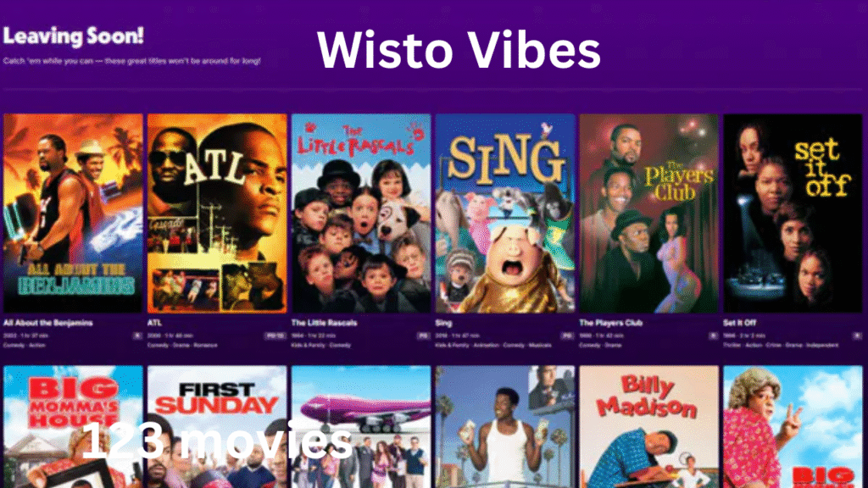Open the All About the Benjamins poster
The image size is (868, 488).
pyautogui.click(x=73, y=213)
